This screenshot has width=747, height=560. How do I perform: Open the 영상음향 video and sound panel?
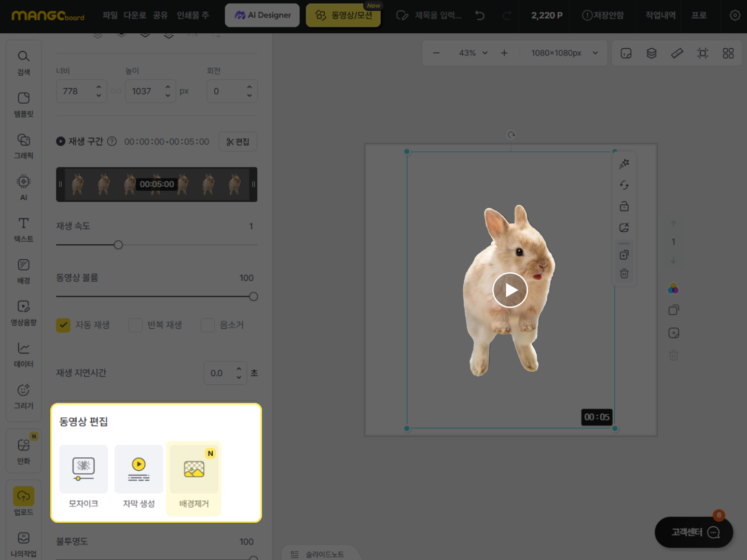pyautogui.click(x=23, y=313)
